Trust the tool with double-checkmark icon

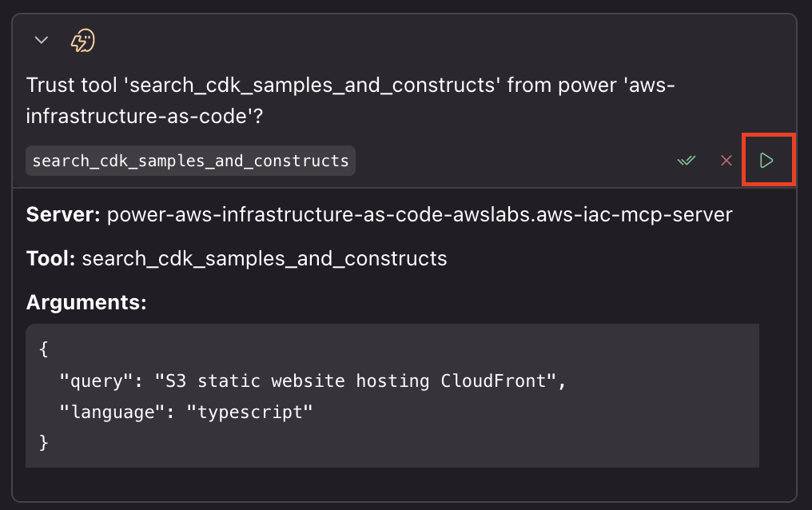click(686, 161)
